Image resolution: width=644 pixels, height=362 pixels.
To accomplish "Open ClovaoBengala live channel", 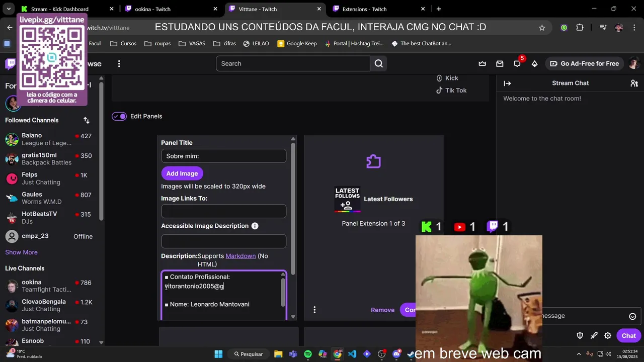I will point(50,305).
